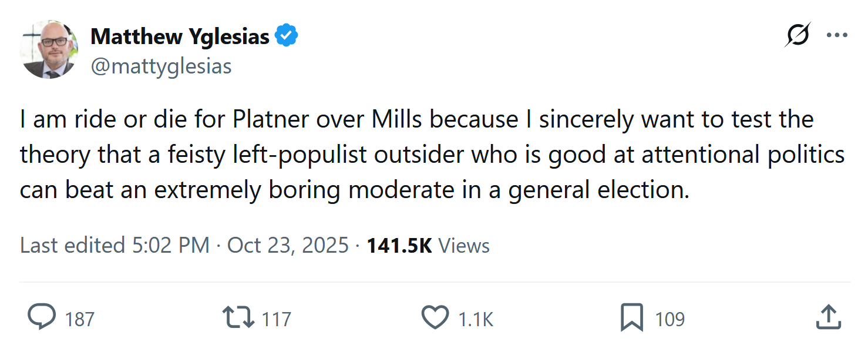Click the 187 replies count

(x=79, y=319)
